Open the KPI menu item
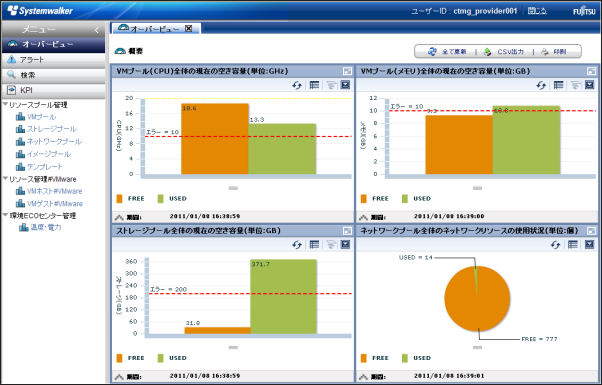 [53, 90]
